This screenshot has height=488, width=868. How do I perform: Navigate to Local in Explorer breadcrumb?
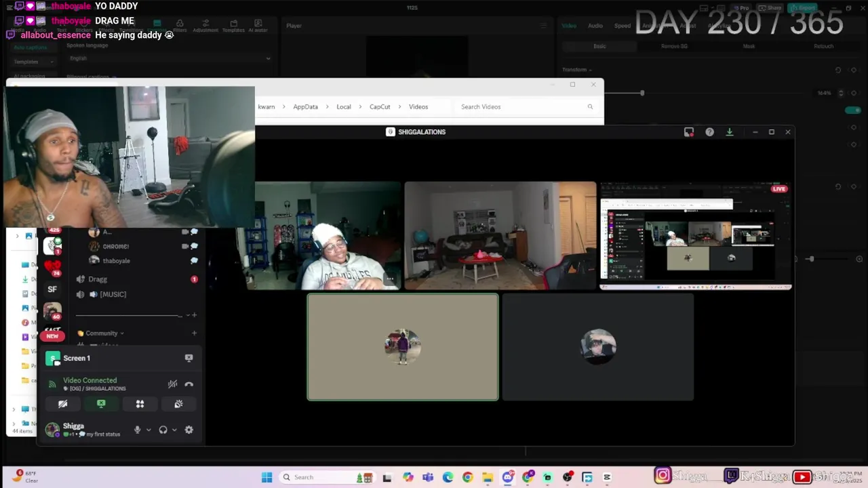[344, 106]
